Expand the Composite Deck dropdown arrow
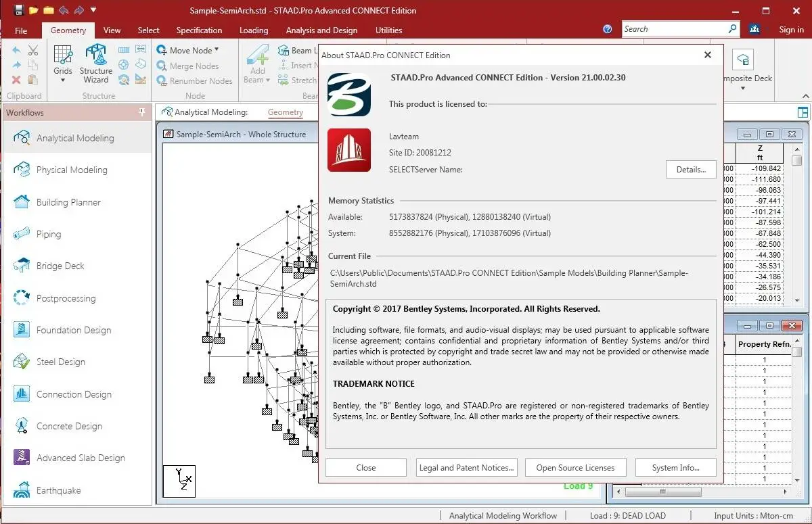Viewport: 812px width, 524px height. (743, 89)
